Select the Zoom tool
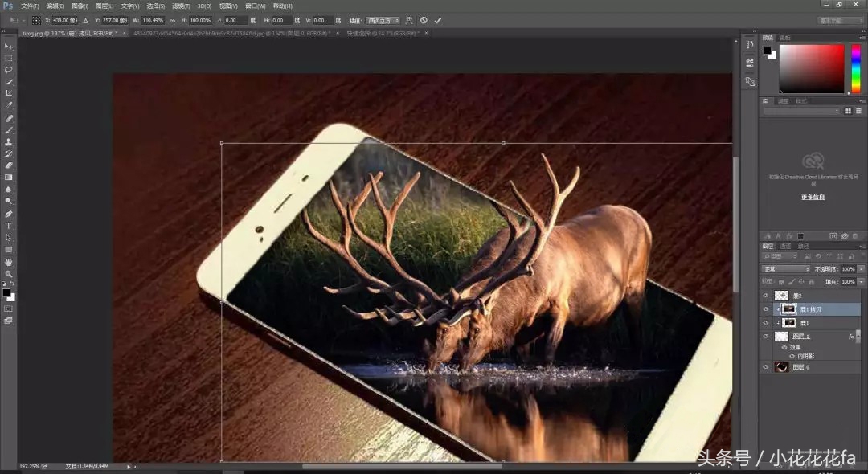 tap(10, 273)
